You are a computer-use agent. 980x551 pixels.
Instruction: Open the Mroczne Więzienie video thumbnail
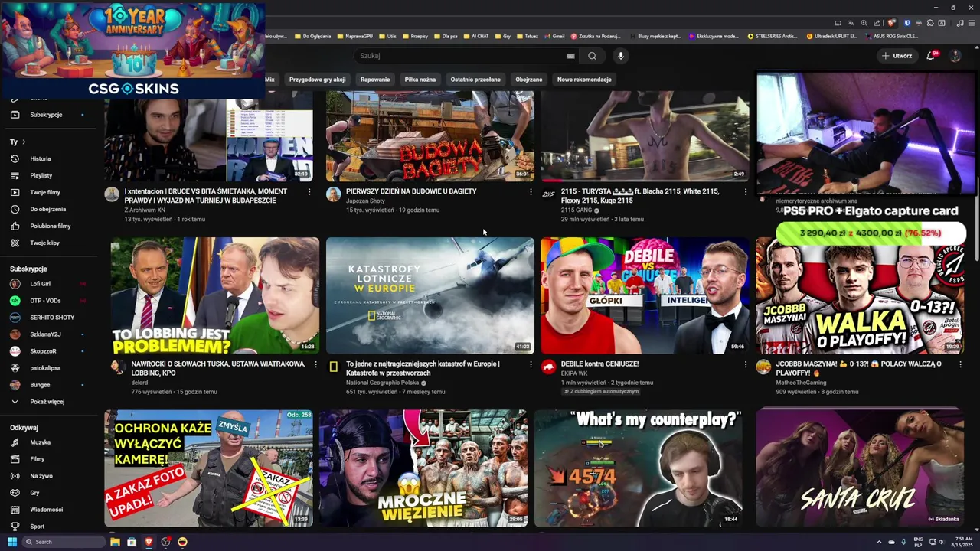[423, 468]
